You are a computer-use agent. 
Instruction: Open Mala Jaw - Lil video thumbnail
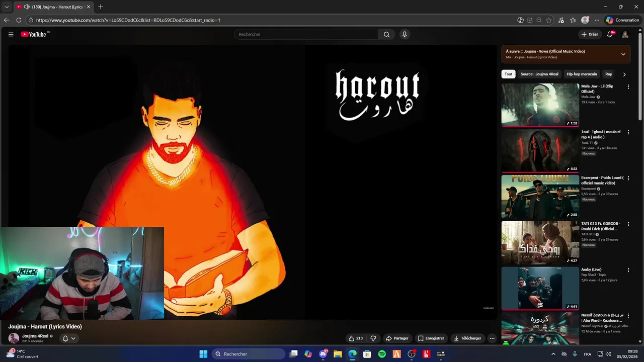coord(540,105)
